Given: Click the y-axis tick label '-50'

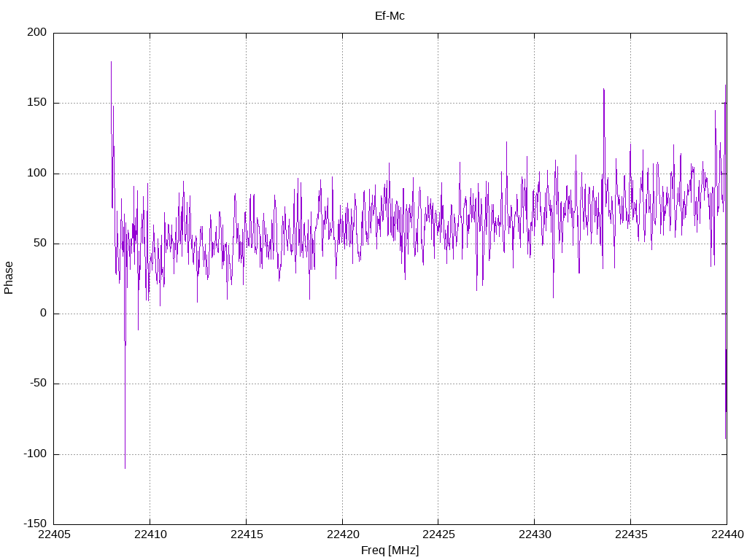Looking at the screenshot, I should click(x=39, y=384).
